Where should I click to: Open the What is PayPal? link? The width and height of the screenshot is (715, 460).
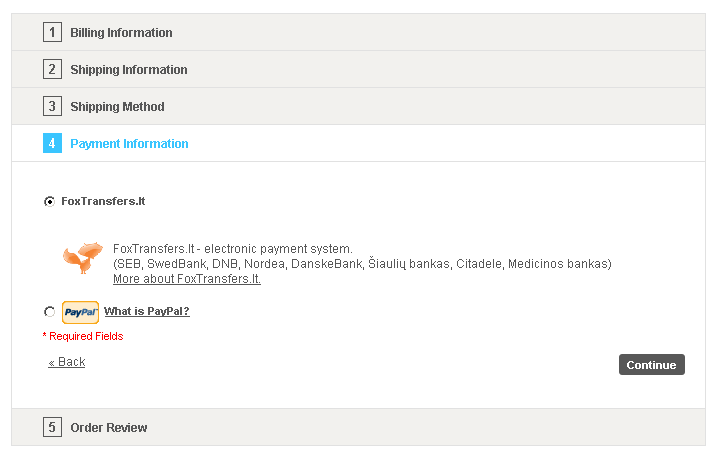pyautogui.click(x=147, y=311)
